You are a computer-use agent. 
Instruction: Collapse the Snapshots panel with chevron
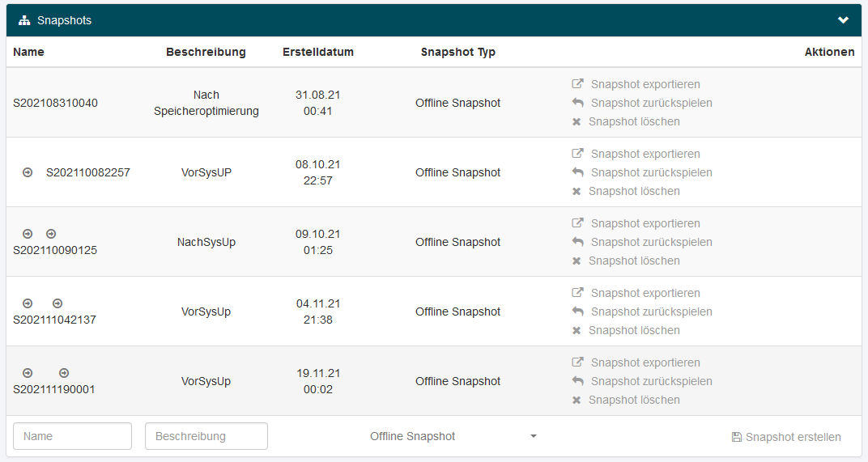(843, 20)
